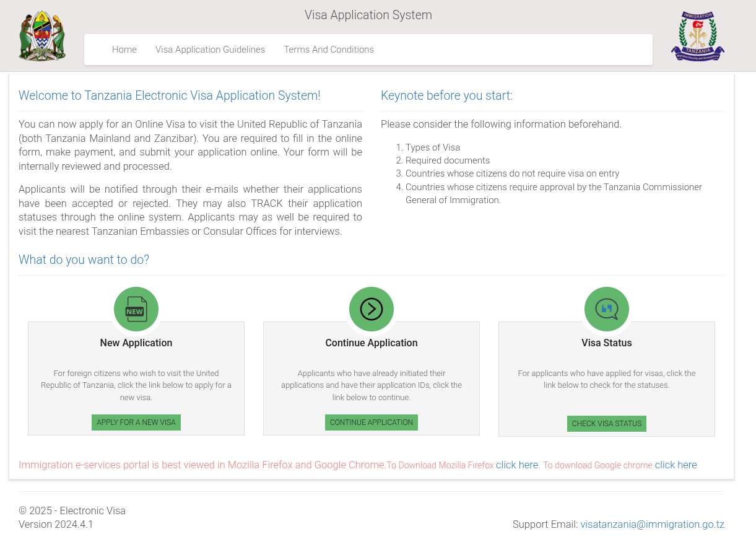Open Terms And Conditions menu item
The image size is (756, 547).
click(329, 50)
